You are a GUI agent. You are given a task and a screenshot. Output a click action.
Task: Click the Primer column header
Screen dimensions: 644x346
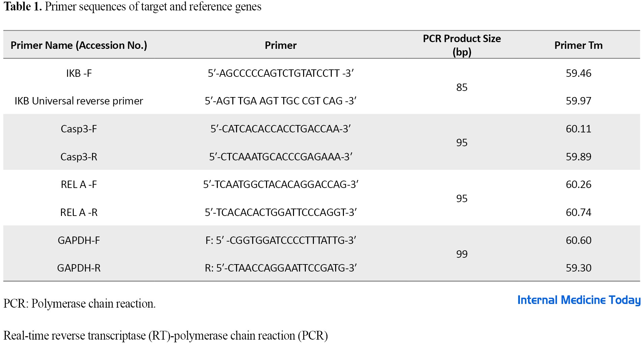pyautogui.click(x=281, y=45)
